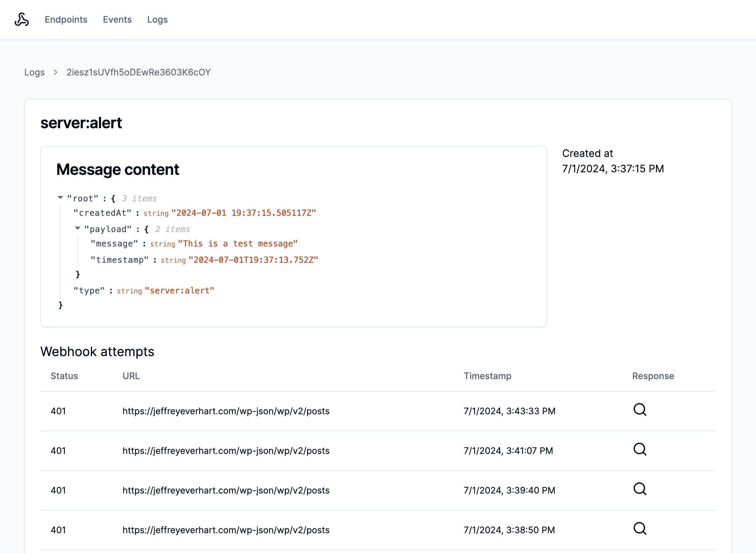Viewport: 756px width, 553px height.
Task: Open response details for 3:43:33 PM attempt
Action: tap(640, 410)
